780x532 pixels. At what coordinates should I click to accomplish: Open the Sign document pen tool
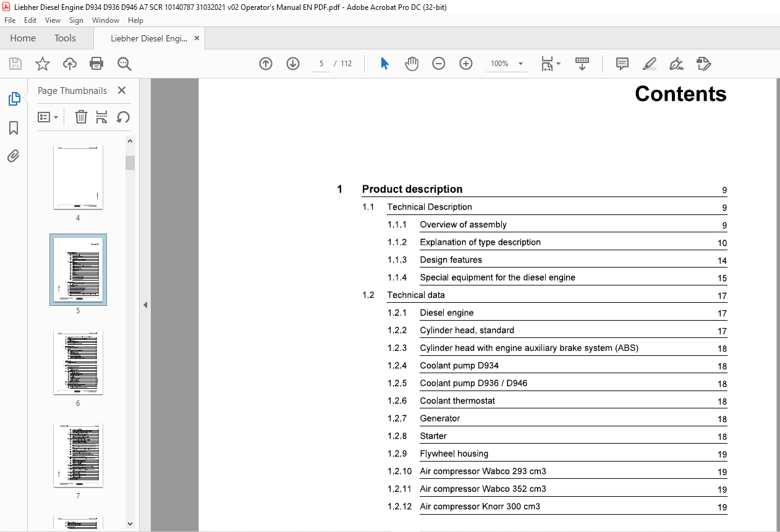[x=676, y=64]
